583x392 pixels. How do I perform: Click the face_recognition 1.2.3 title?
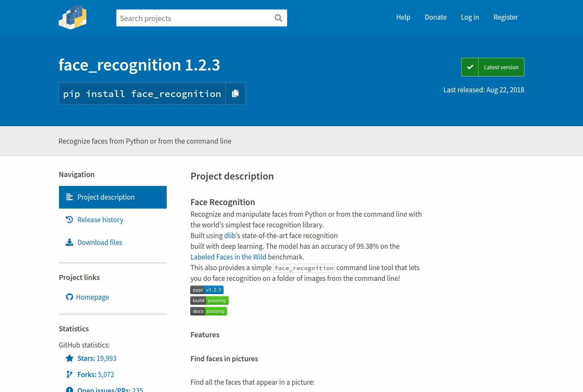(x=139, y=65)
